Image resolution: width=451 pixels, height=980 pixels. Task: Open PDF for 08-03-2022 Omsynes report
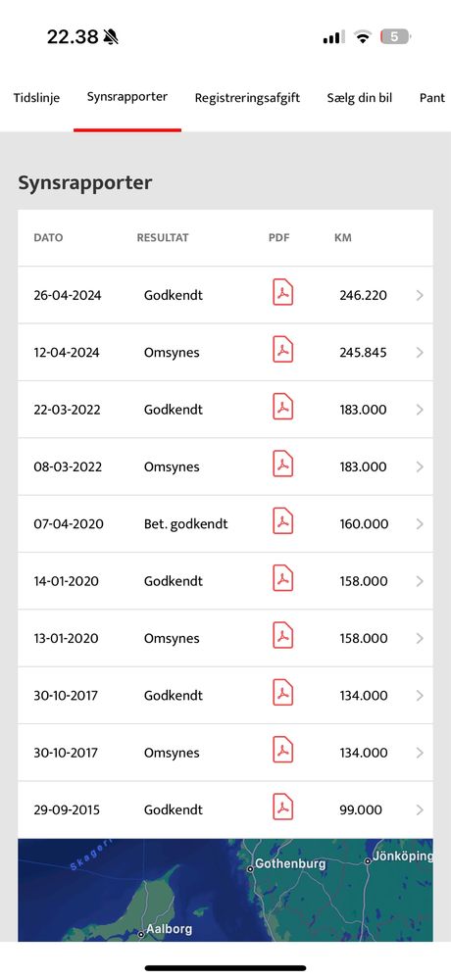[282, 465]
